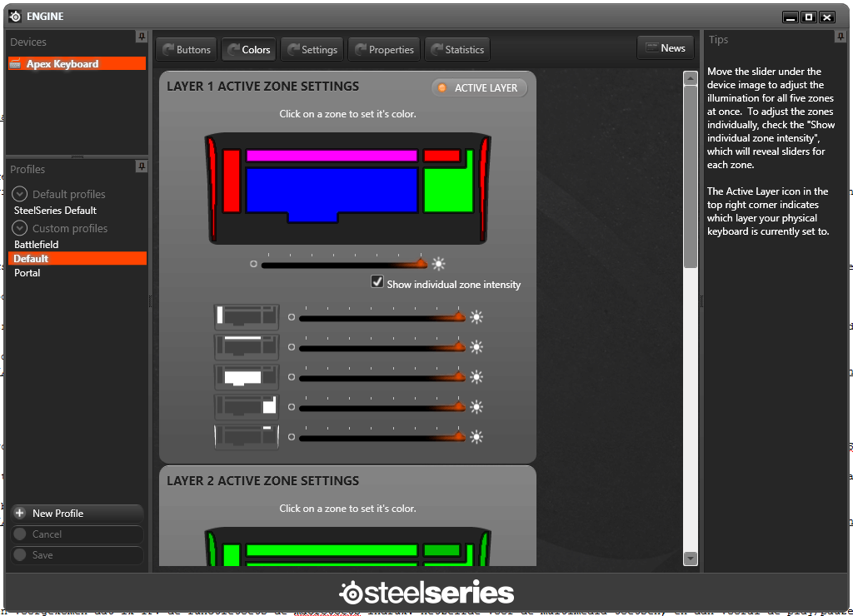This screenshot has height=616, width=853.
Task: Click max brightness icon for top row zone
Action: pyautogui.click(x=476, y=347)
